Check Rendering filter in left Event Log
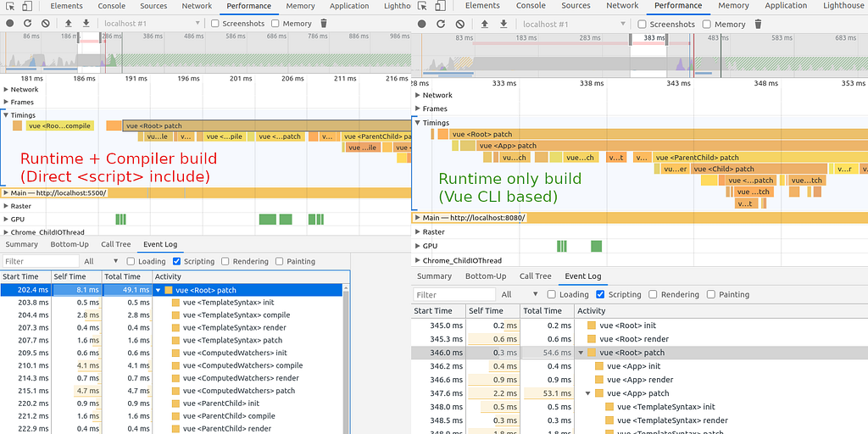This screenshot has height=434, width=868. [225, 261]
